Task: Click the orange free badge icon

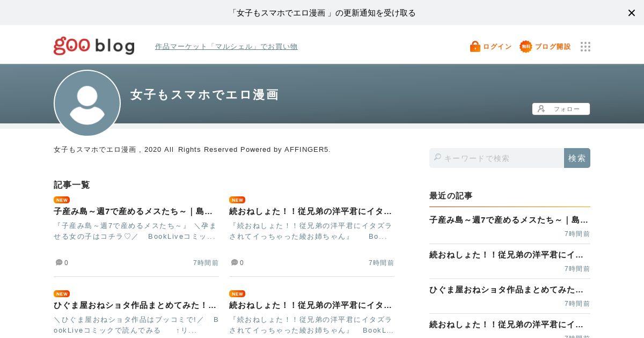Action: tap(525, 47)
